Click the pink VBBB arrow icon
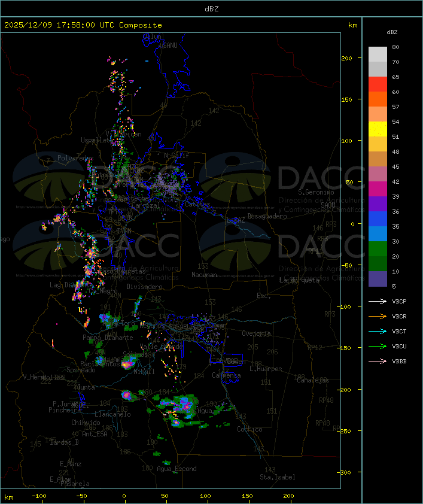Image resolution: width=423 pixels, height=504 pixels. coord(378,362)
